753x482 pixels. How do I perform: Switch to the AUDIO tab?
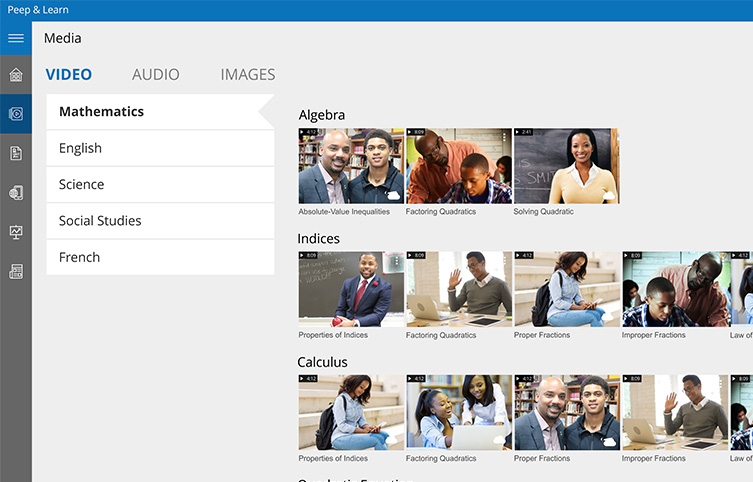coord(156,74)
